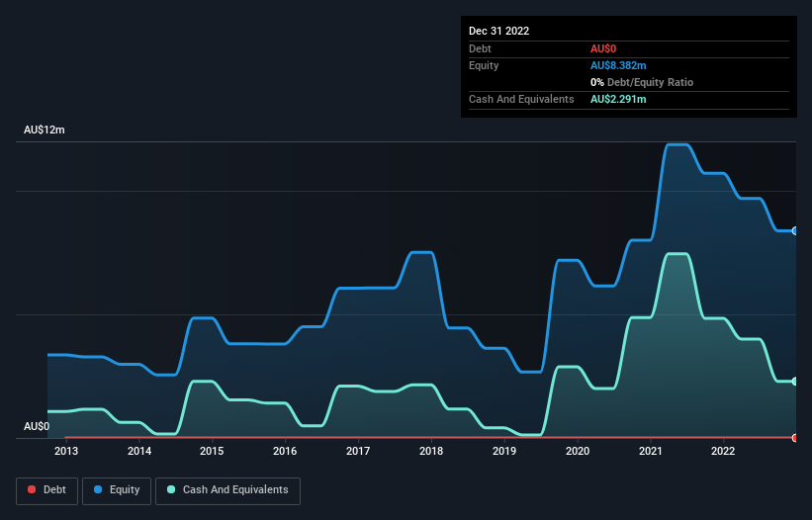Click the AU$12m y-axis label
The height and width of the screenshot is (520, 812).
(x=45, y=130)
